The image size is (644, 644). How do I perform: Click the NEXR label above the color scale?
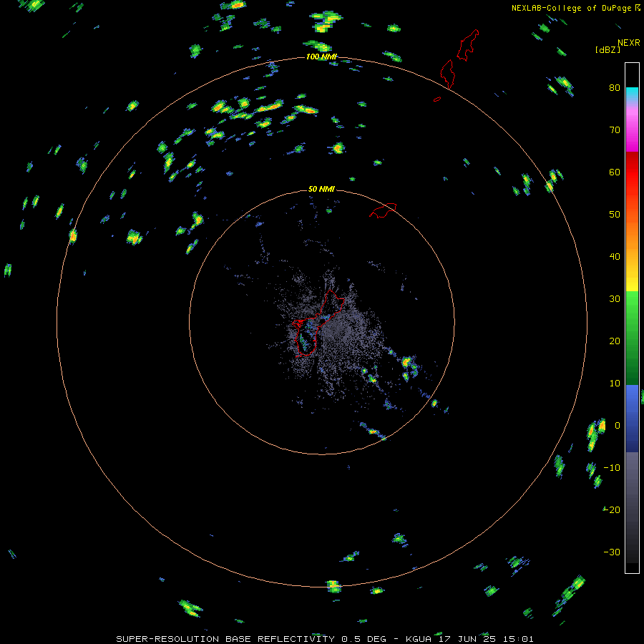[x=629, y=43]
